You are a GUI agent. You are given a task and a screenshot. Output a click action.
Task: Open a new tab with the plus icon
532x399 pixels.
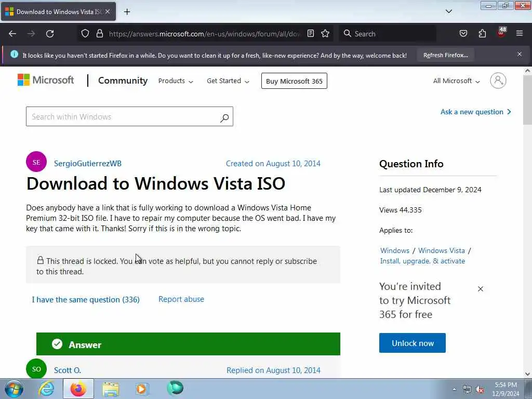pos(127,12)
